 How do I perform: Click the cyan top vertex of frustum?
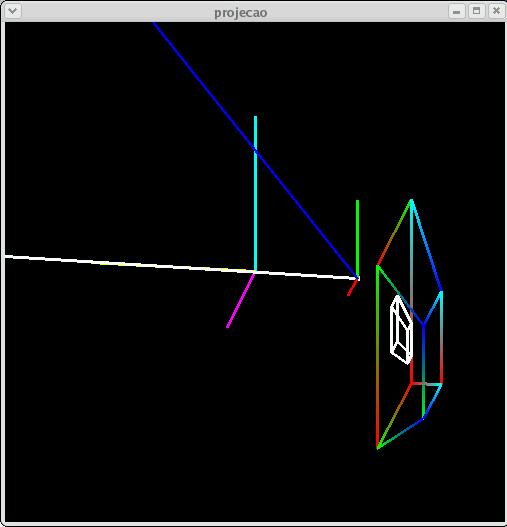(411, 201)
